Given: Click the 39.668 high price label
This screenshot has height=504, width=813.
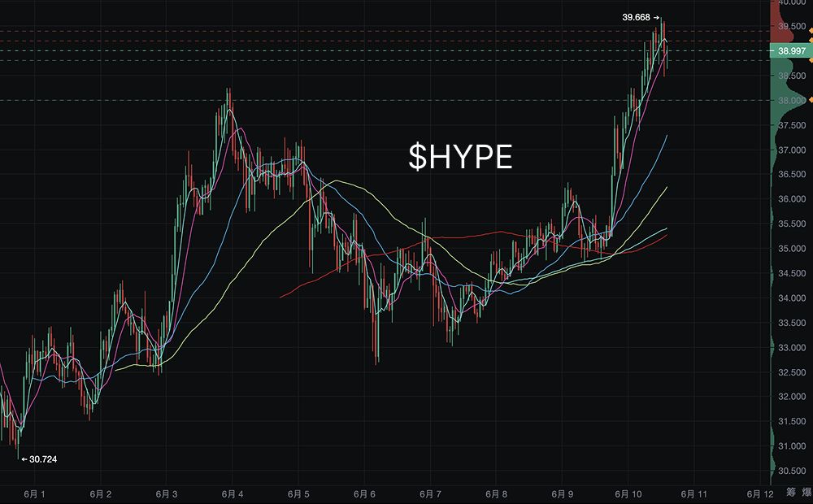Looking at the screenshot, I should click(636, 17).
